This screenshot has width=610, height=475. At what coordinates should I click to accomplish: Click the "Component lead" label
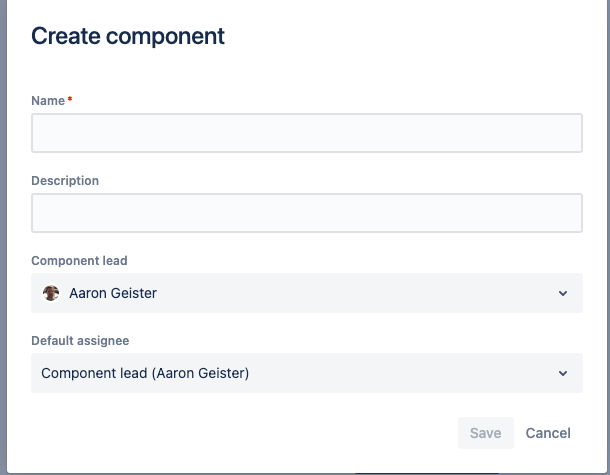pos(79,261)
